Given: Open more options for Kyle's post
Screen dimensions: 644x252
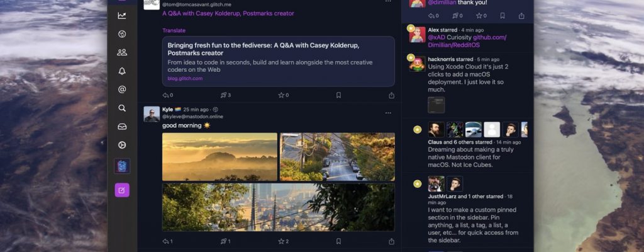Looking at the screenshot, I should pos(388,113).
